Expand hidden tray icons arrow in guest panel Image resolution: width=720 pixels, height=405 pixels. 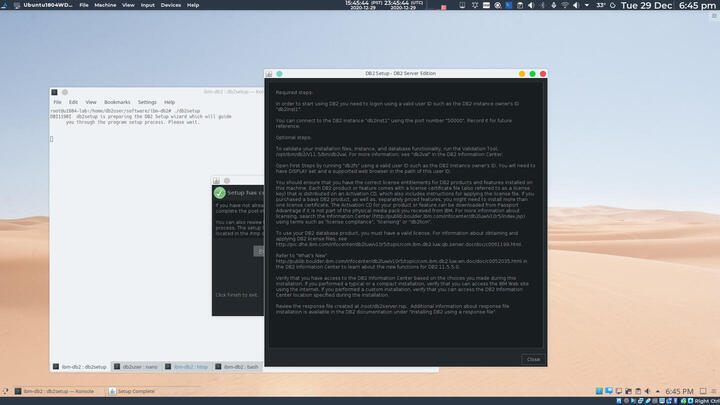point(658,391)
